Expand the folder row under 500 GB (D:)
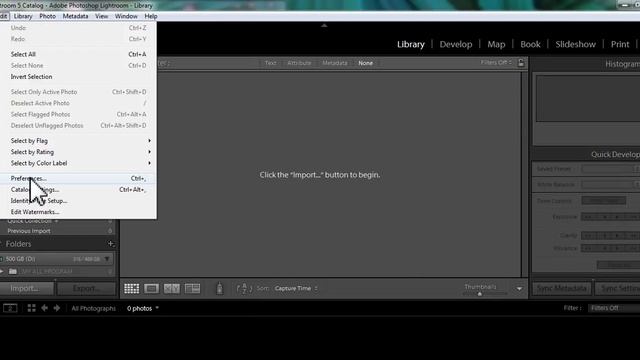Image resolution: width=640 pixels, height=360 pixels. pyautogui.click(x=2, y=271)
